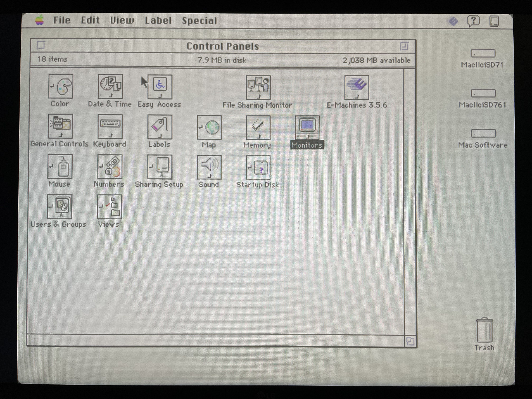Image resolution: width=532 pixels, height=399 pixels.
Task: Select the Easy Access control panel icon
Action: (x=160, y=87)
